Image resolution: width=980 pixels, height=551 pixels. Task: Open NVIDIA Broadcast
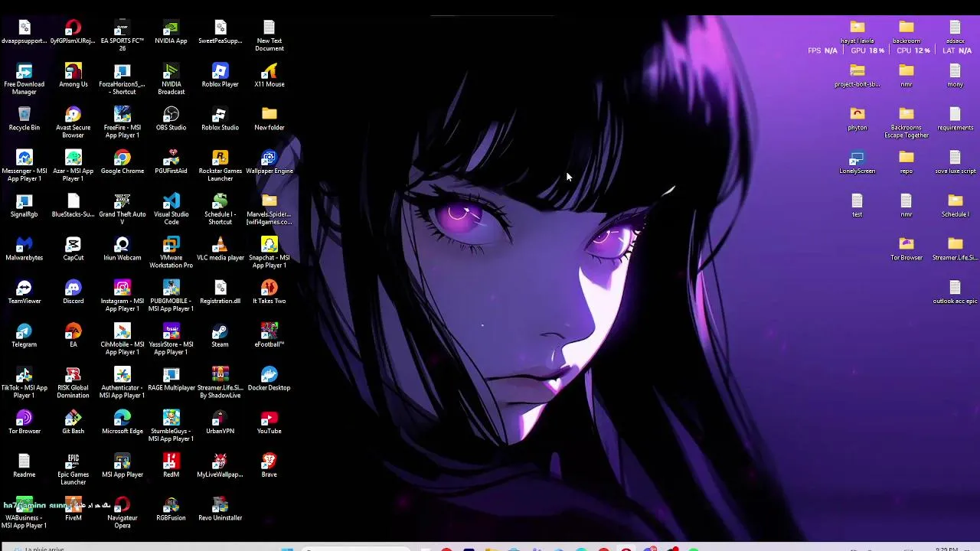171,80
